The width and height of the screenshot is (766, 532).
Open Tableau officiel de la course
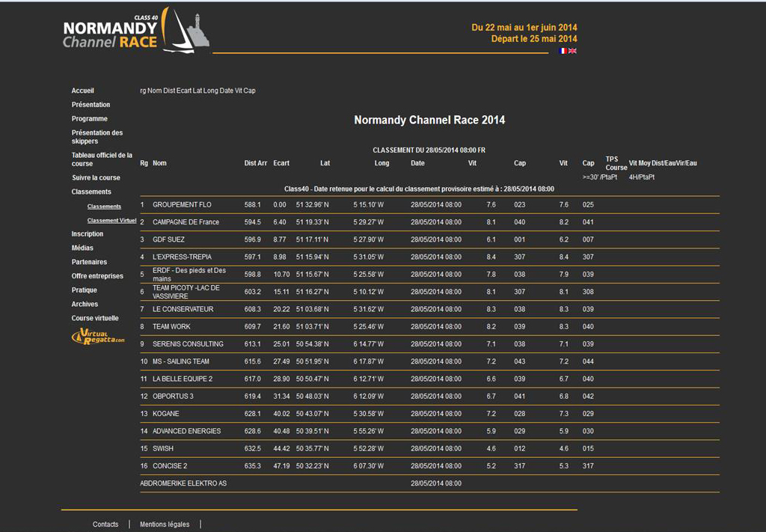(102, 159)
